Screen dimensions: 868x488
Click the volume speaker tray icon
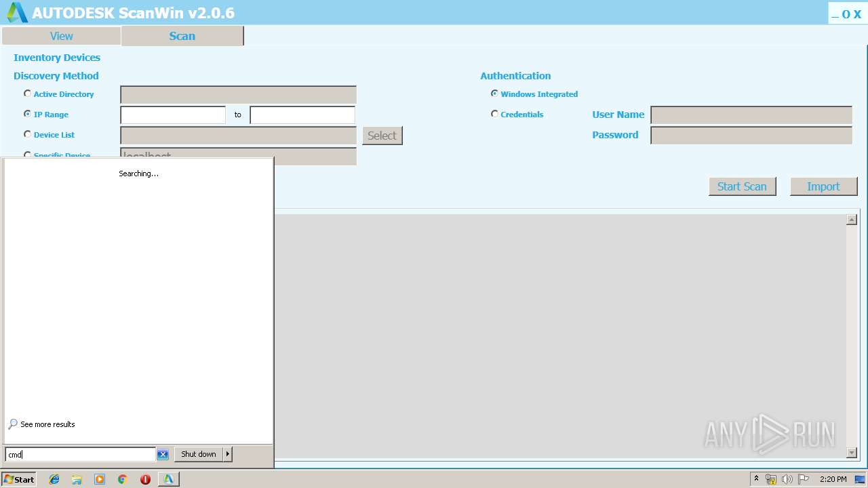(x=787, y=479)
